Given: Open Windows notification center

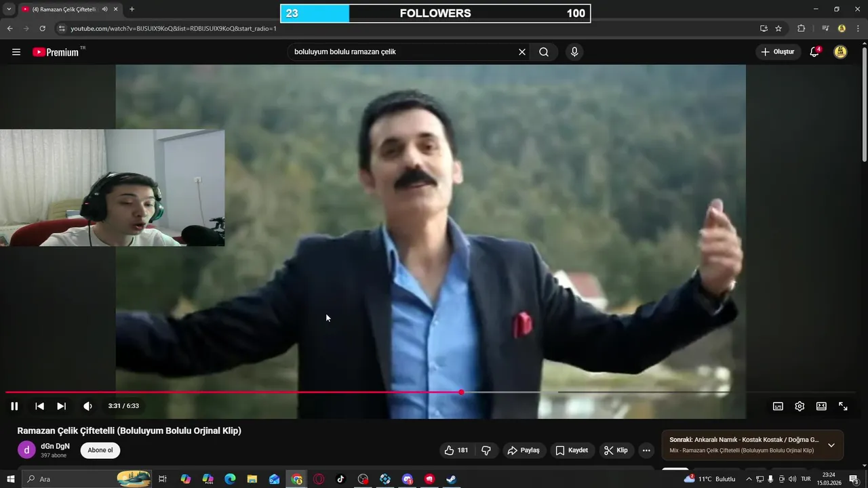Looking at the screenshot, I should (x=854, y=479).
